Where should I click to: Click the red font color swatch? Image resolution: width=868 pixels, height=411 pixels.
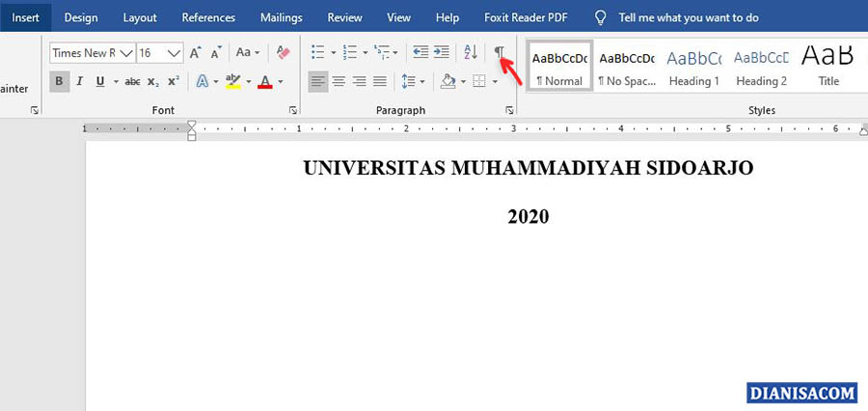265,82
